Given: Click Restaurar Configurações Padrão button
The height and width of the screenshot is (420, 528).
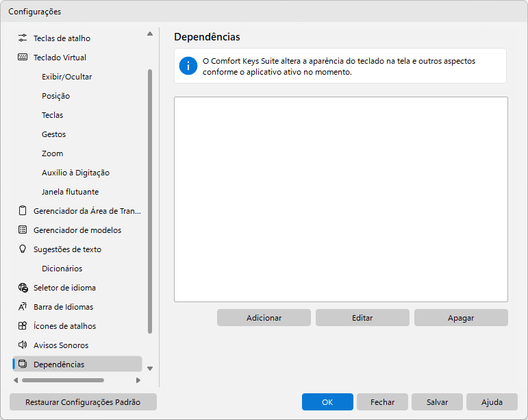Looking at the screenshot, I should 83,402.
